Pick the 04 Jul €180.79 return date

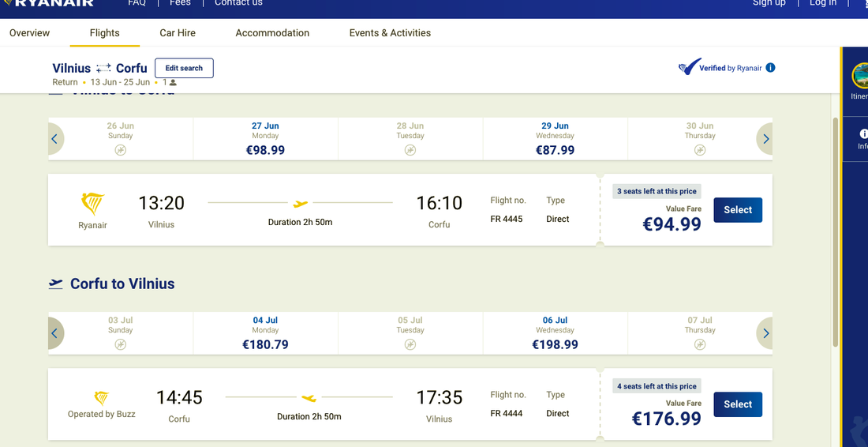[265, 333]
